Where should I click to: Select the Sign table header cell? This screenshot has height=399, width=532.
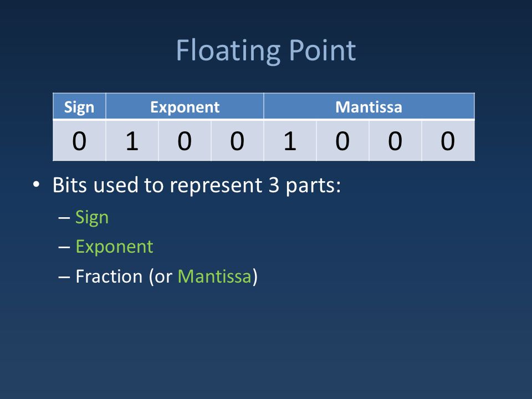click(79, 106)
